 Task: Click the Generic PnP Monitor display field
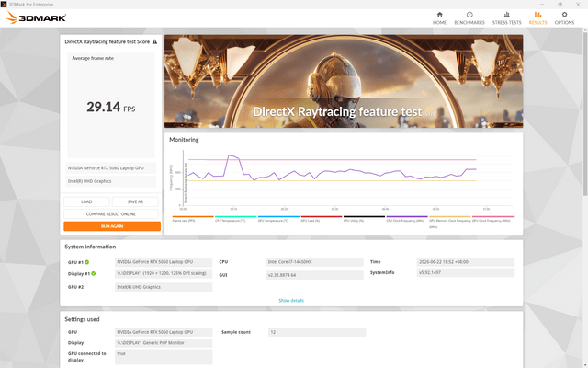point(164,343)
